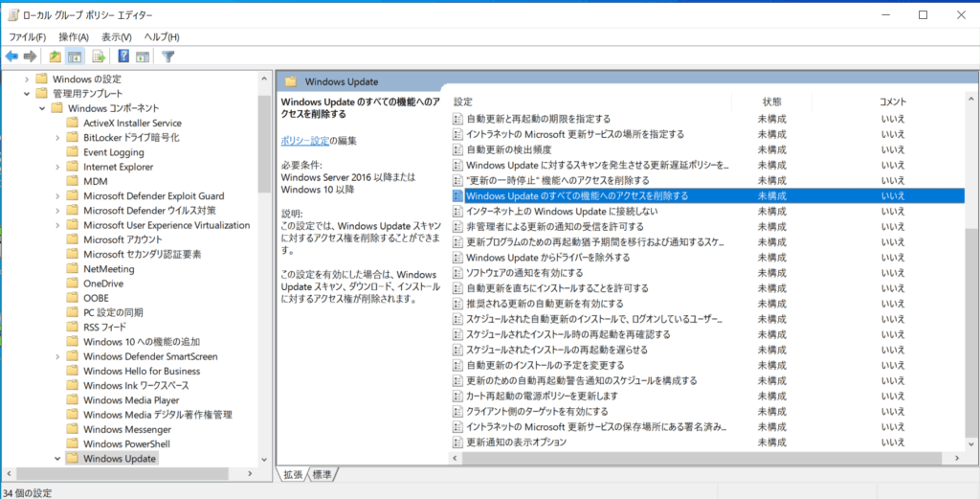
Task: Toggle the Show/Hide Console Tree toolbar icon
Action: [x=75, y=57]
